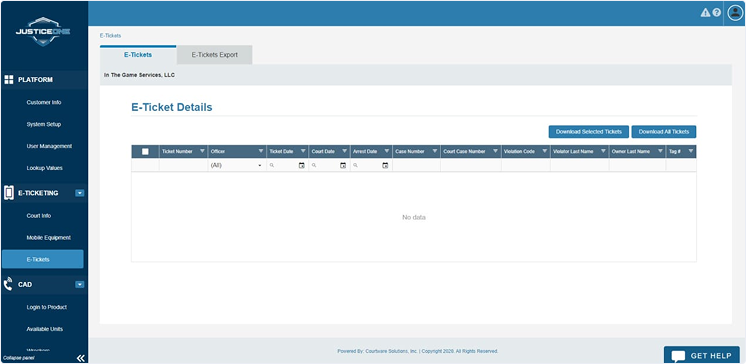Check the select-all tickets checkbox
Viewport: 746px width, 364px height.
click(x=145, y=151)
